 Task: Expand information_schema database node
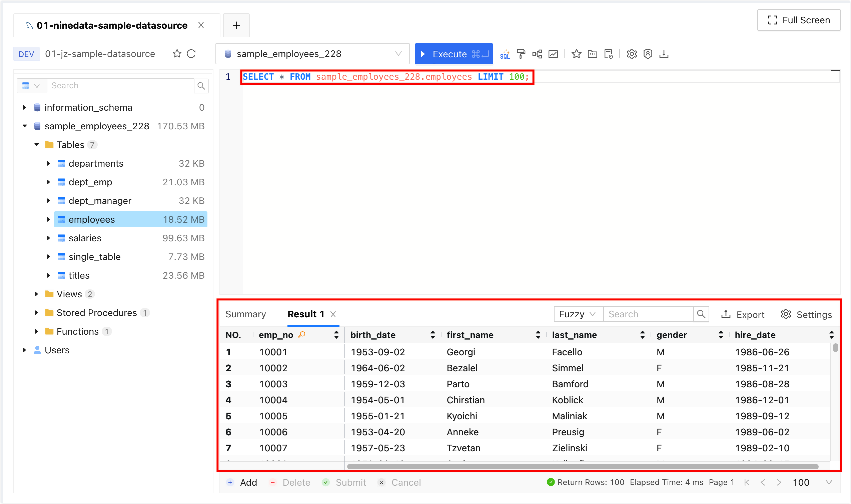(24, 108)
